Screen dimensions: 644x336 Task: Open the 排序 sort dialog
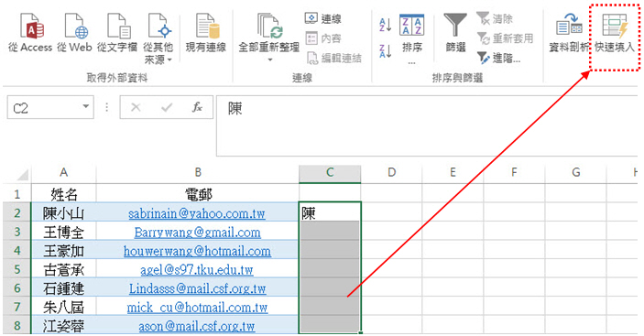[412, 37]
